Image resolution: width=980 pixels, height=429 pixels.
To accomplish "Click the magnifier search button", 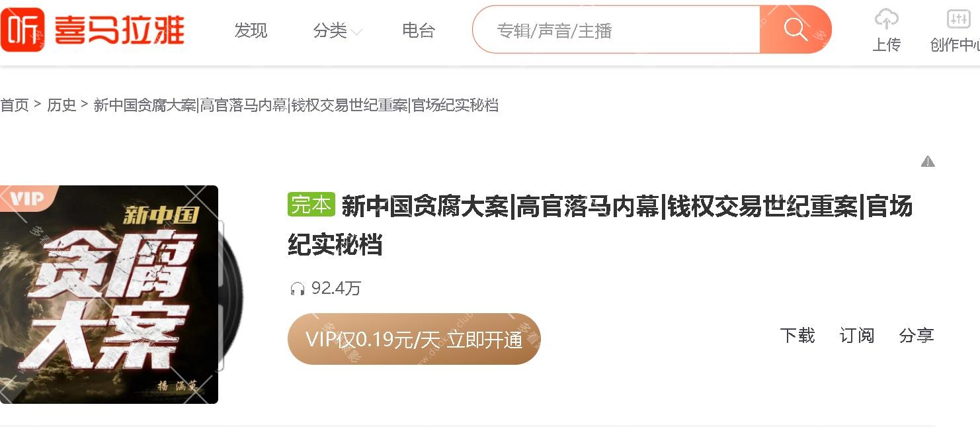I will click(x=796, y=30).
